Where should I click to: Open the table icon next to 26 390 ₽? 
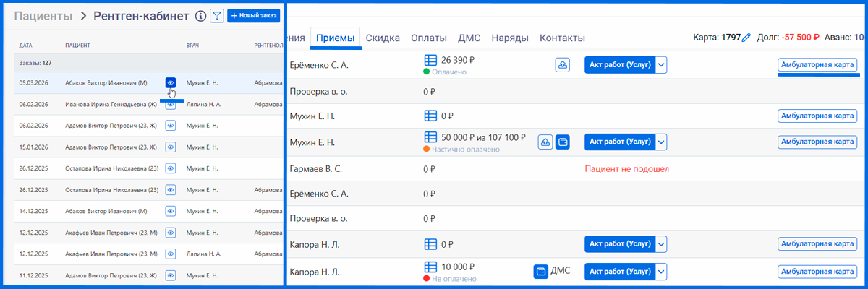tap(430, 61)
